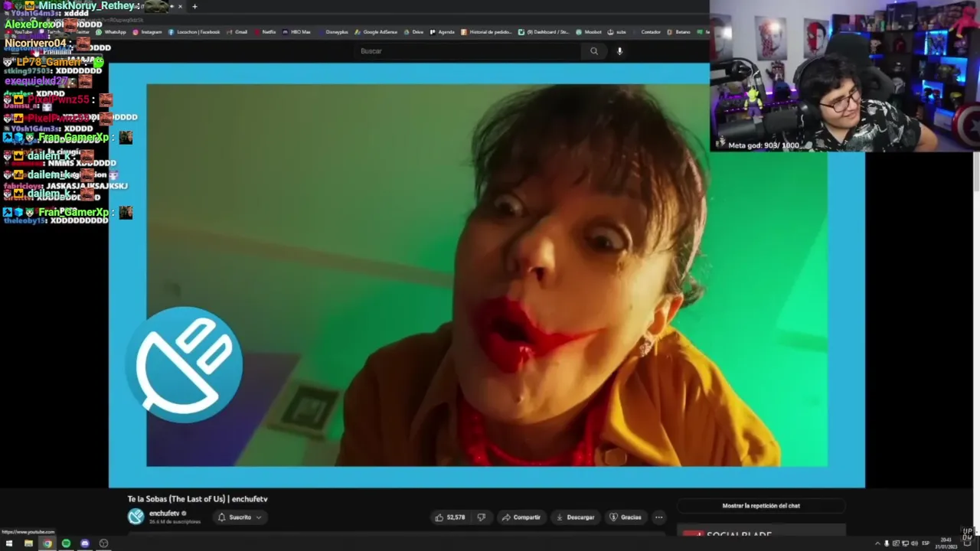Screen dimensions: 980x551
Task: Focus the Buscar search field
Action: 467,51
